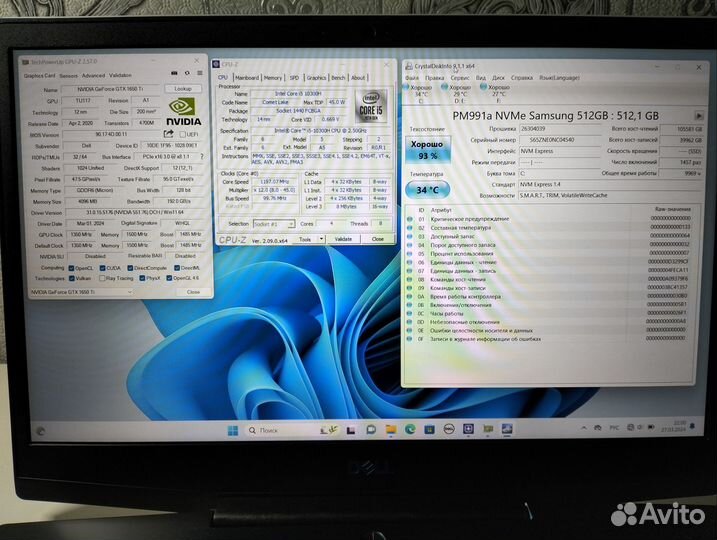This screenshot has height=540, width=717.
Task: Click the GPU-Z refresh icon
Action: [x=187, y=73]
